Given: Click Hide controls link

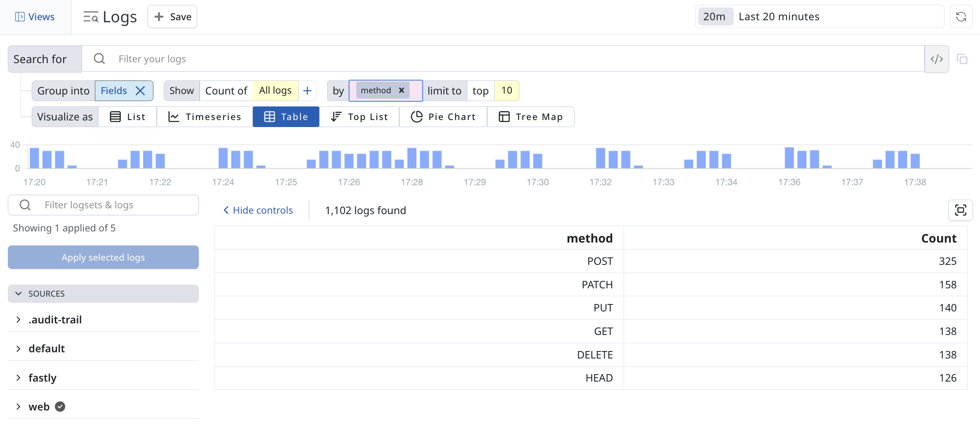Looking at the screenshot, I should [258, 210].
